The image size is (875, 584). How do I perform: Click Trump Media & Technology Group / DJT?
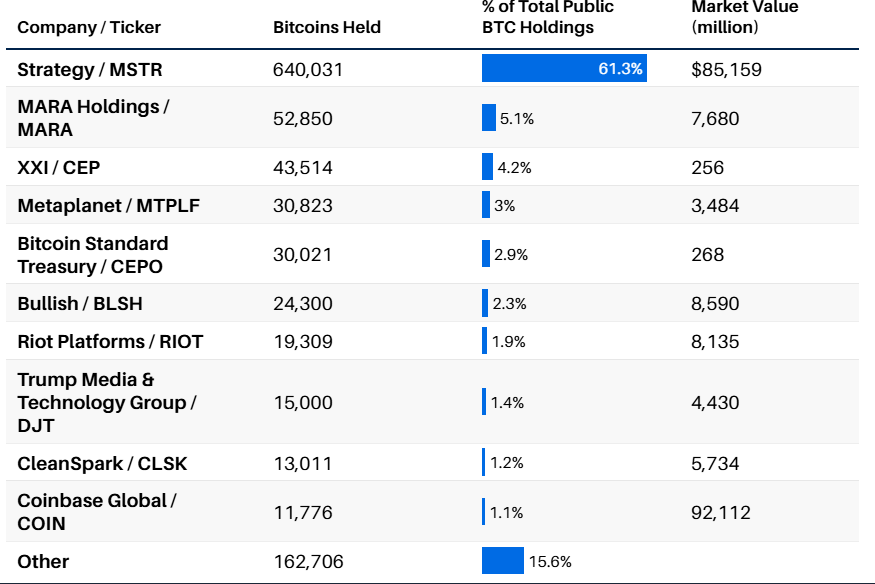point(107,403)
